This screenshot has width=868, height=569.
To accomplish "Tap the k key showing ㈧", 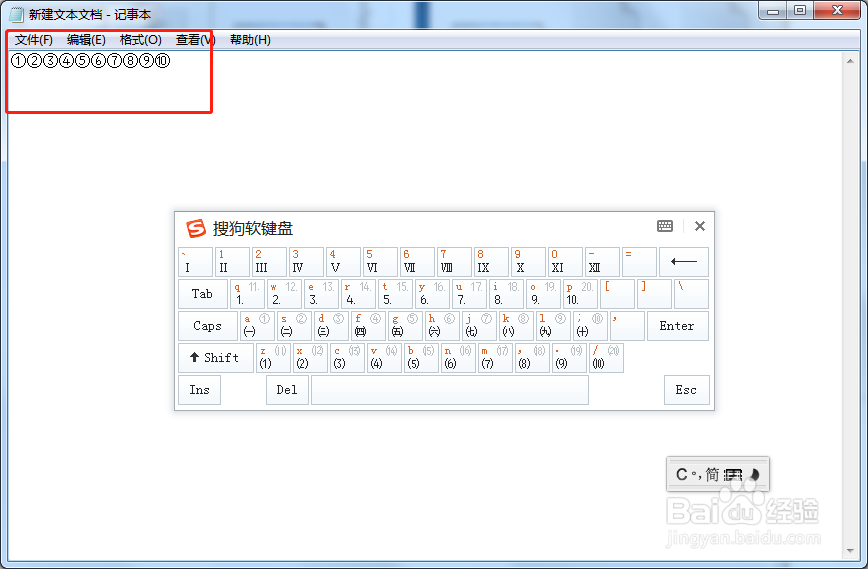I will tap(516, 326).
